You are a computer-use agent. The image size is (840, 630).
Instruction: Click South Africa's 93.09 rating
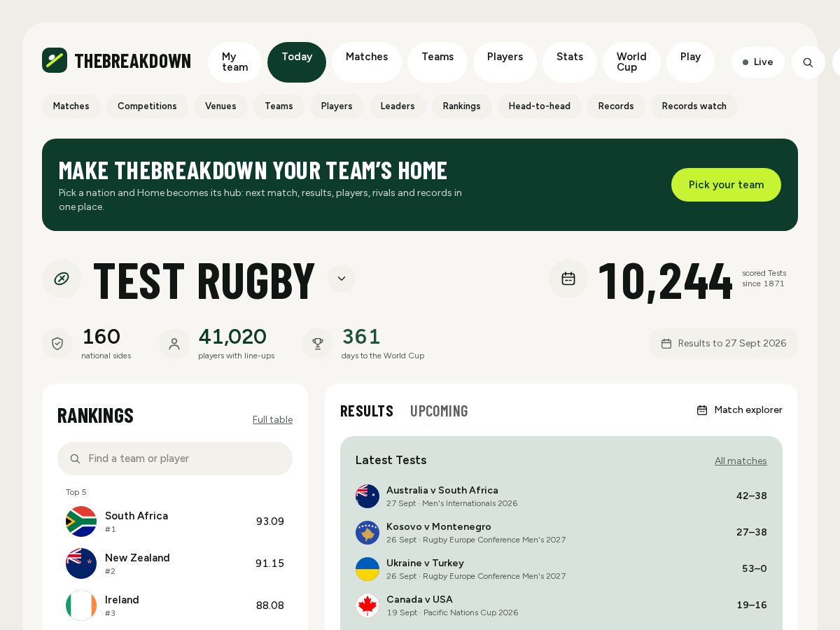click(270, 521)
